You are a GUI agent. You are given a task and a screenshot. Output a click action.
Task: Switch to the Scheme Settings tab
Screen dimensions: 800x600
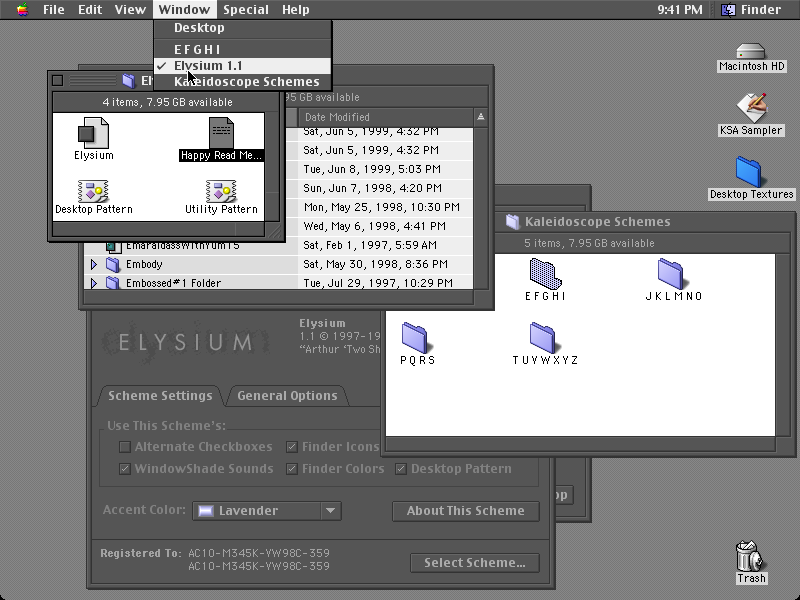(x=160, y=396)
